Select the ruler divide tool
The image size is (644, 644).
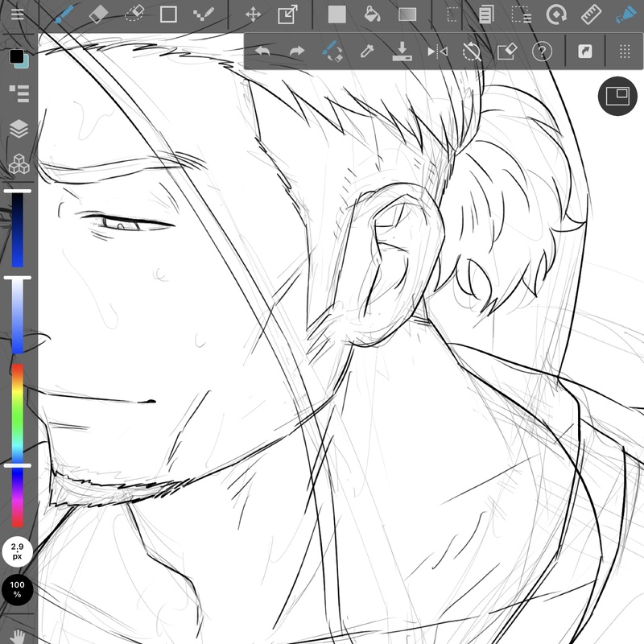[x=592, y=14]
